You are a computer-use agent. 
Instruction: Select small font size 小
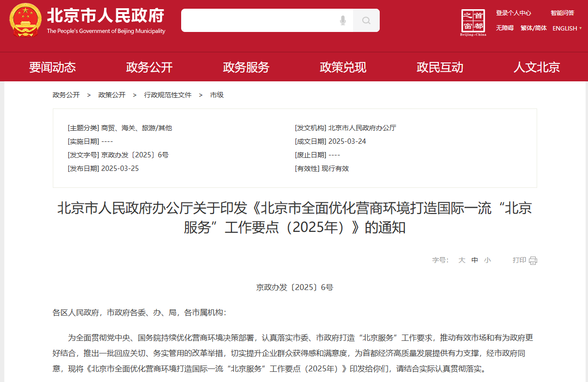pyautogui.click(x=487, y=260)
